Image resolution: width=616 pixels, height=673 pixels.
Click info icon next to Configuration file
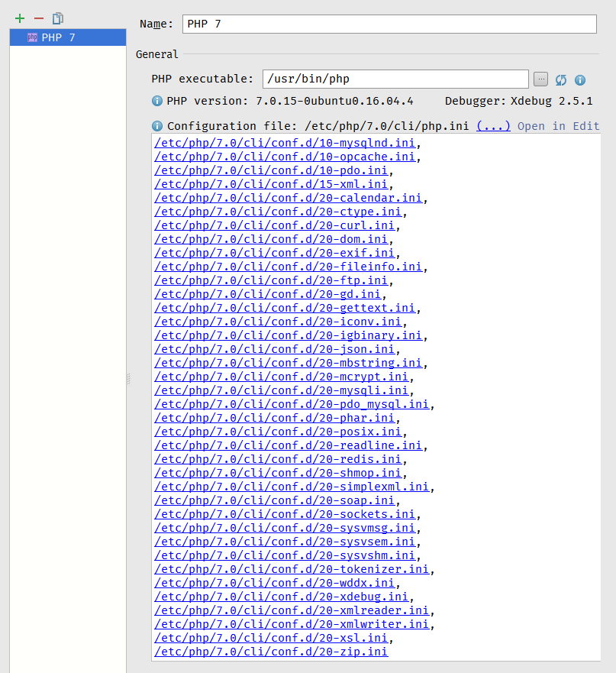point(157,126)
